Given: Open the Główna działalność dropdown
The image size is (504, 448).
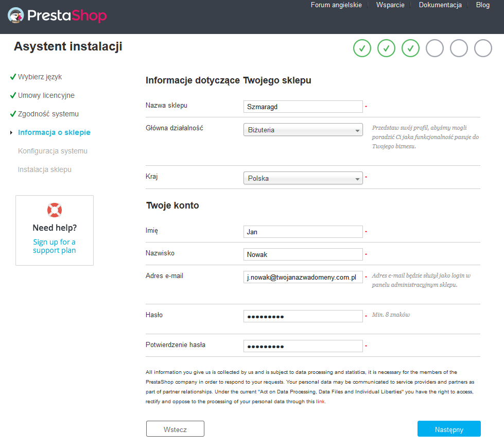Looking at the screenshot, I should (303, 130).
